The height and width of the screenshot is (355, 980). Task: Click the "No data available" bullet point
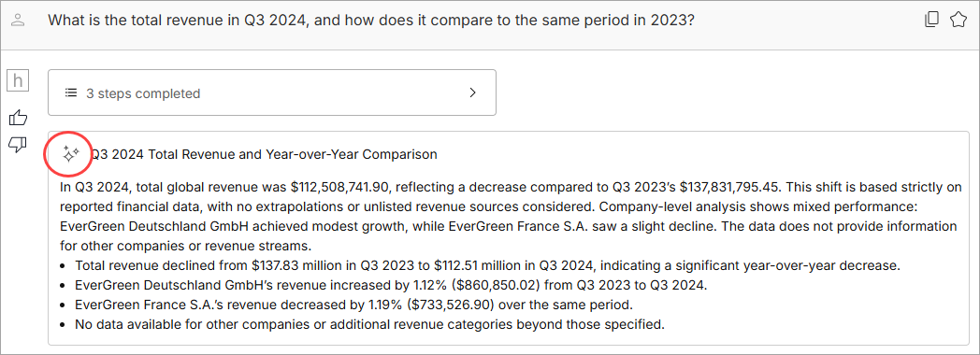[x=369, y=324]
